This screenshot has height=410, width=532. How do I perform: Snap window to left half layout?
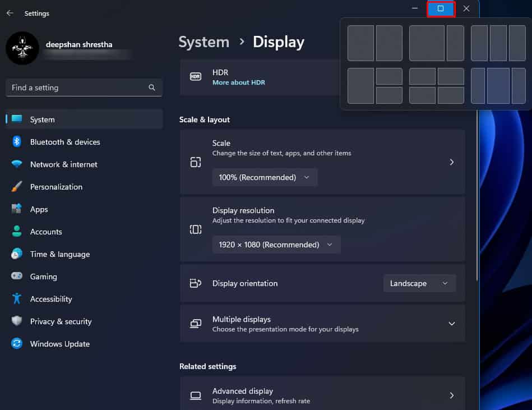(360, 43)
